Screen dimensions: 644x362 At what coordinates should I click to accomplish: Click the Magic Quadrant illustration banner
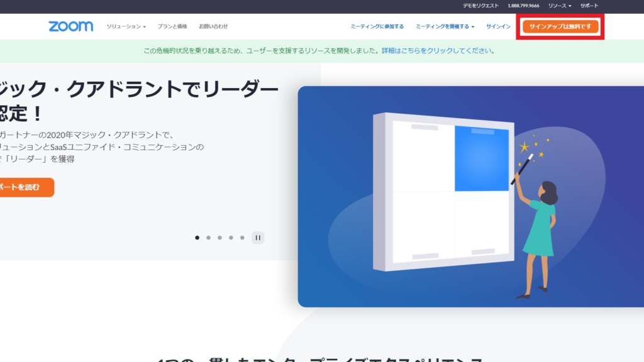coord(470,197)
